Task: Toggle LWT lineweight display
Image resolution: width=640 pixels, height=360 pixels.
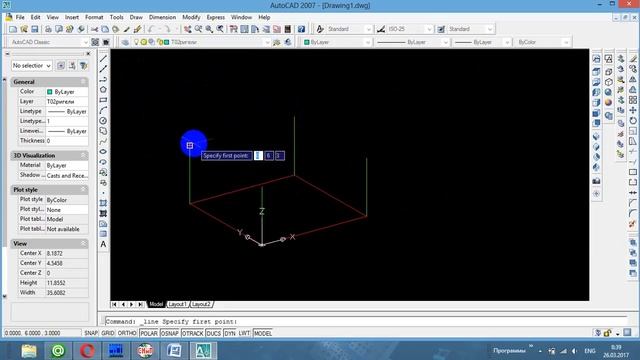Action: click(244, 333)
